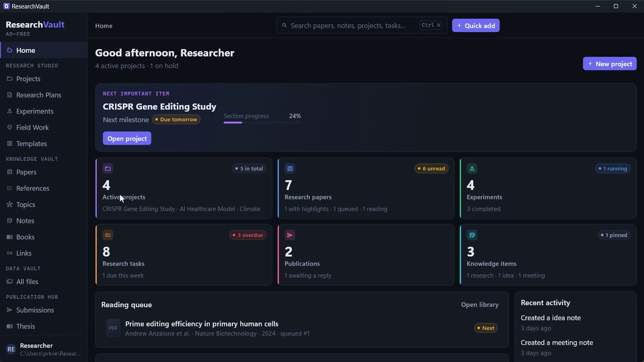
Task: Click the send icon on Publications card
Action: [x=290, y=235]
